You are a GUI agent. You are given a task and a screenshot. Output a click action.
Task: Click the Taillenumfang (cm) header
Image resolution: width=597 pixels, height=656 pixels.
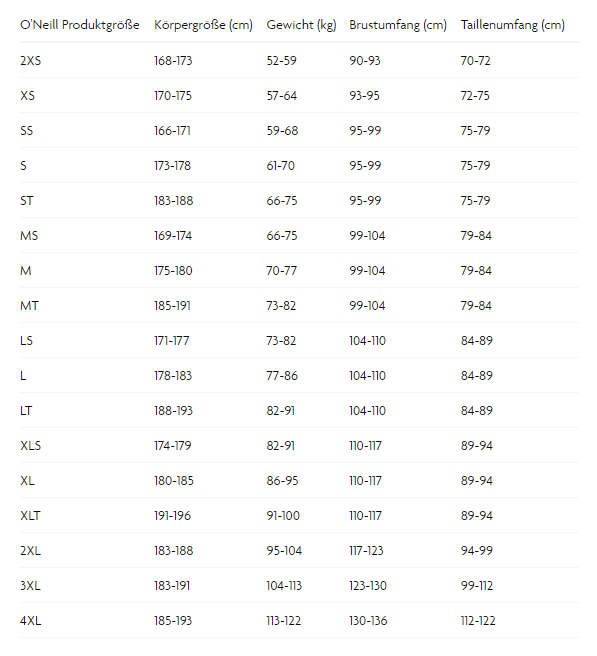coord(512,25)
